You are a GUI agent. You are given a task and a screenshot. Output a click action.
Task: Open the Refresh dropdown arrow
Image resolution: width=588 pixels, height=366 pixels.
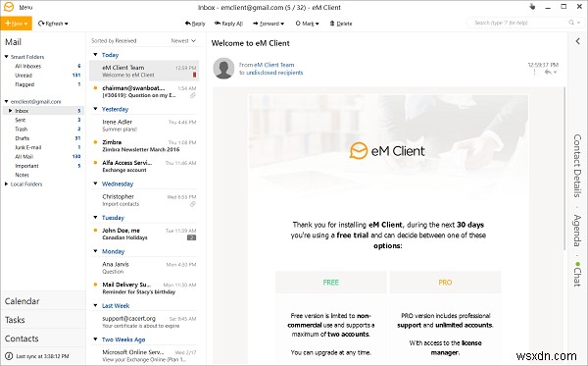pos(67,24)
